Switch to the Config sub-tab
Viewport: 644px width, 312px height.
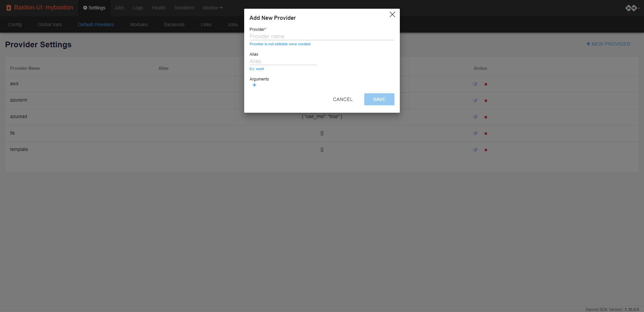coord(15,24)
